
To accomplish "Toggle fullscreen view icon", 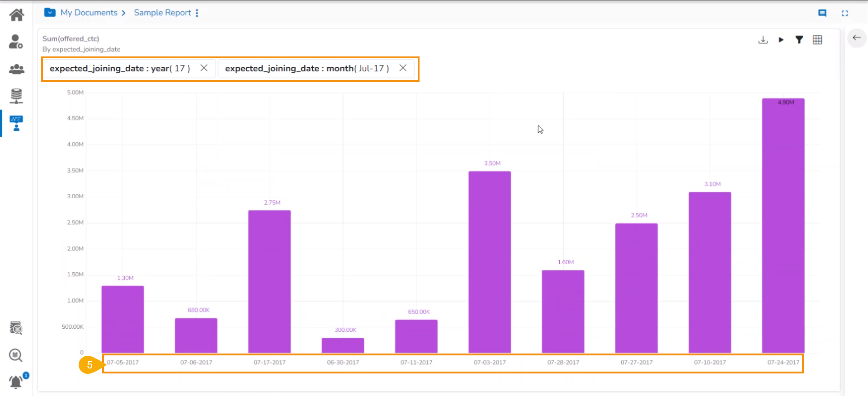I will (845, 13).
